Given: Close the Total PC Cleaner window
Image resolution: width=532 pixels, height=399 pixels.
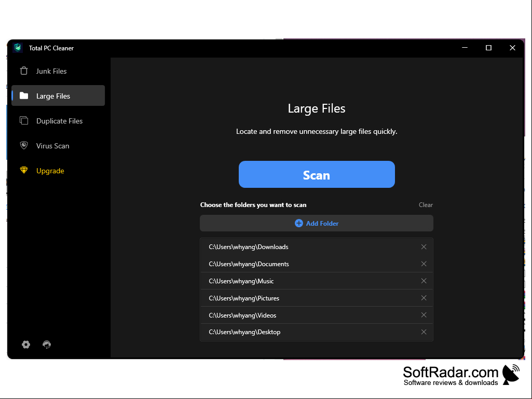Looking at the screenshot, I should click(x=513, y=48).
